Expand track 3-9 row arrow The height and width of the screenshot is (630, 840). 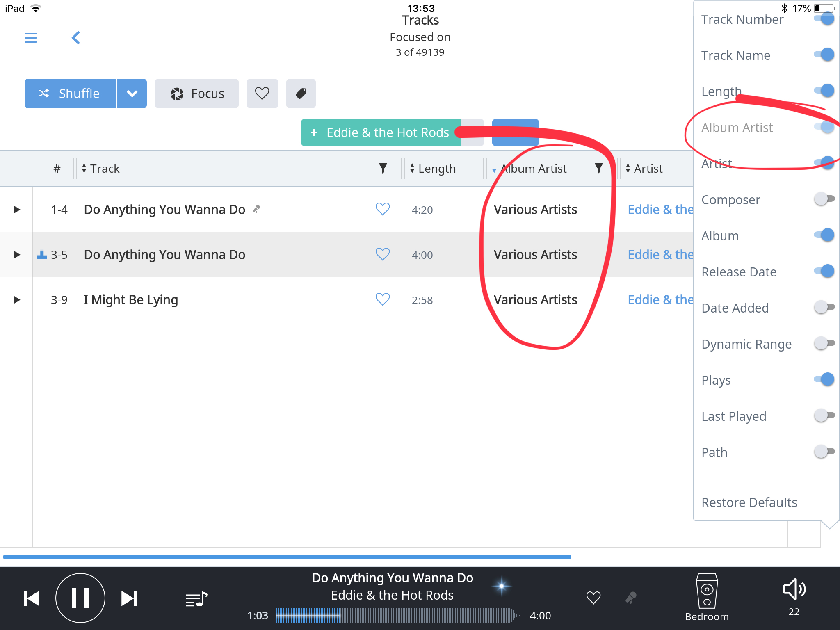[17, 300]
